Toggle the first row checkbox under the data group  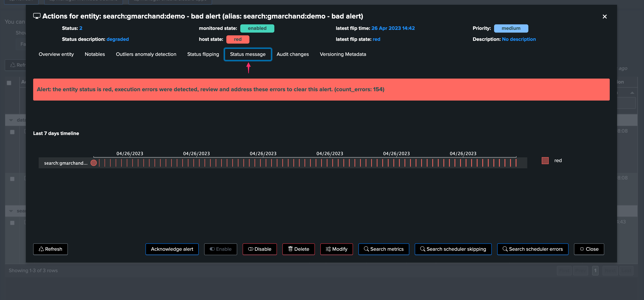coord(12,132)
